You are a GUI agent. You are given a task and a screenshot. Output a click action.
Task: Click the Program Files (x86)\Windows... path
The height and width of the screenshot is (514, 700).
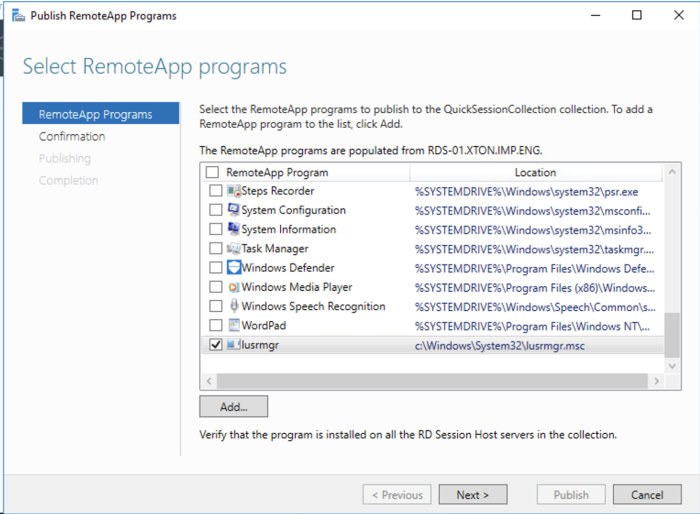point(535,288)
